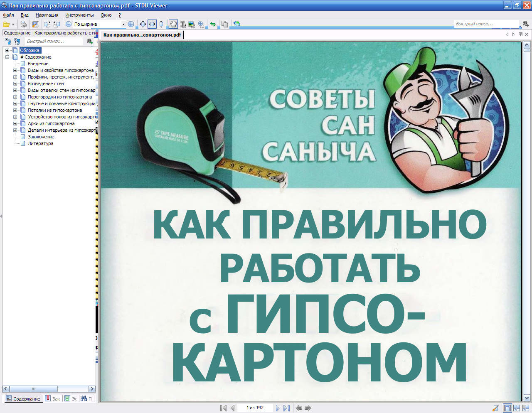Toggle fit whole page mode
Screen dimensions: 532x413
[x=143, y=24]
